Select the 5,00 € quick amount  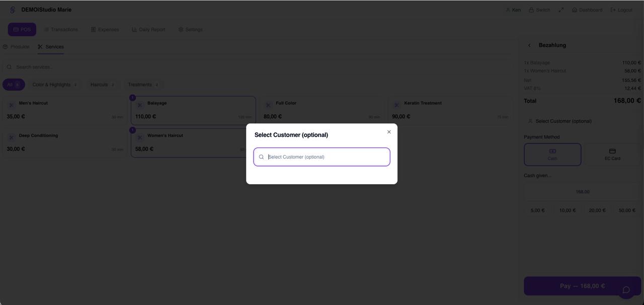tap(537, 210)
